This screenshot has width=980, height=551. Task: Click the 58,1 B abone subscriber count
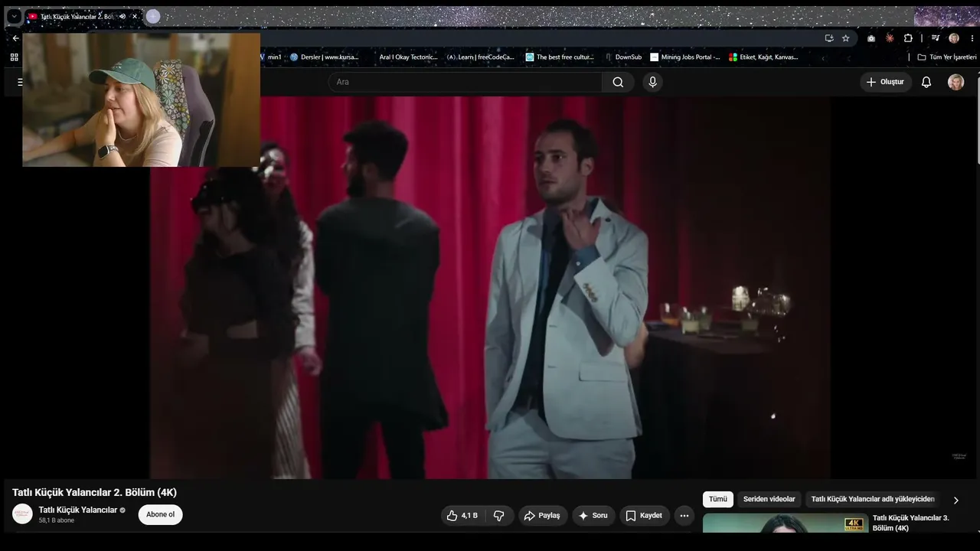click(x=57, y=520)
